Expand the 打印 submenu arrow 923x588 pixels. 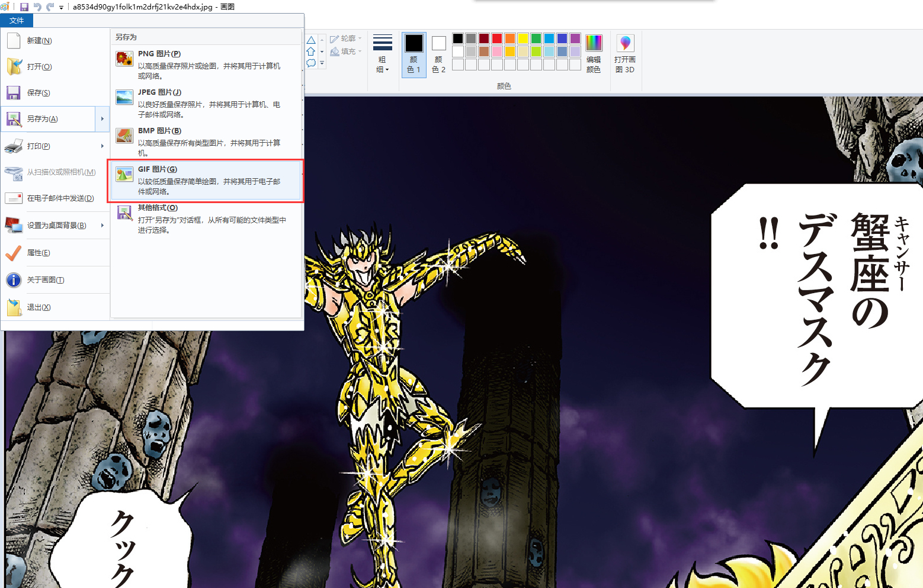pyautogui.click(x=102, y=146)
